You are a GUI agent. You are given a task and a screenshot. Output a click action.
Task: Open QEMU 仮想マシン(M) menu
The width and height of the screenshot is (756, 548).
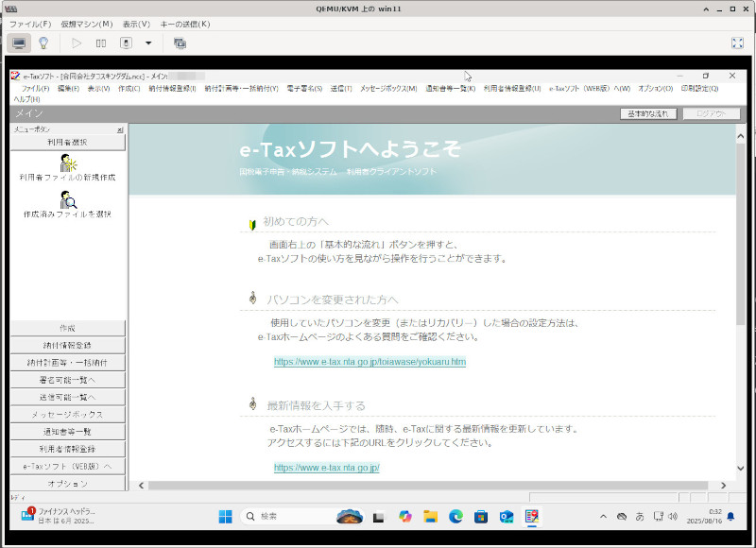coord(87,25)
